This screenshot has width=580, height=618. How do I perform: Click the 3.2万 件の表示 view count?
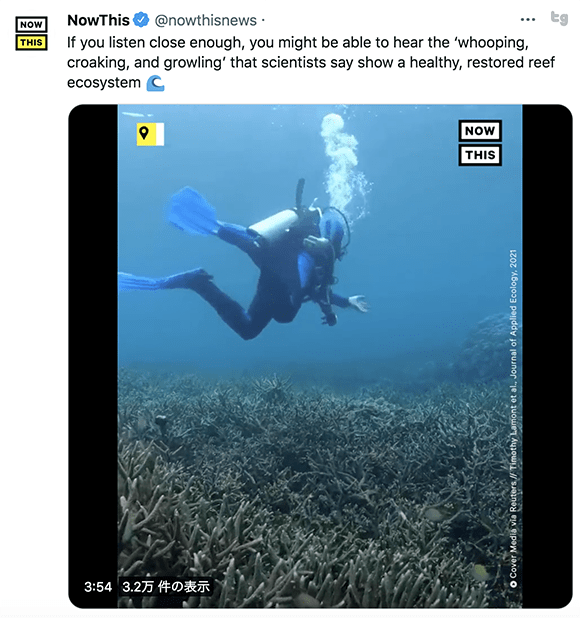tap(165, 587)
